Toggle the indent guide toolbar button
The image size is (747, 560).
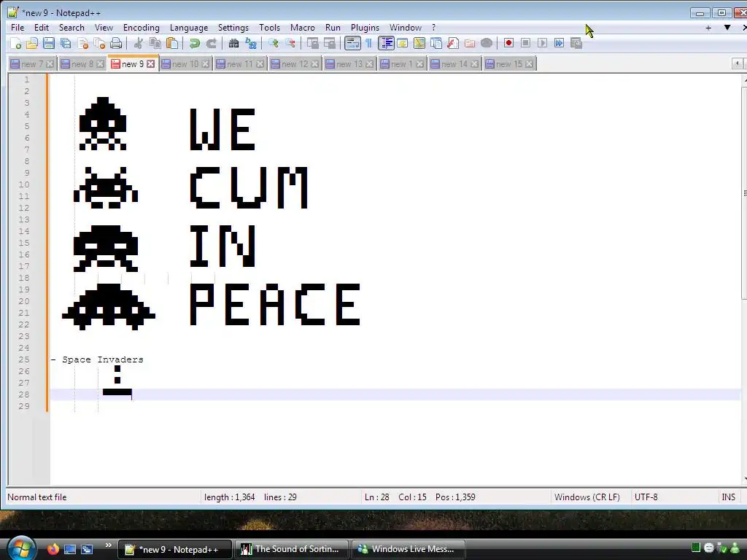pyautogui.click(x=386, y=43)
